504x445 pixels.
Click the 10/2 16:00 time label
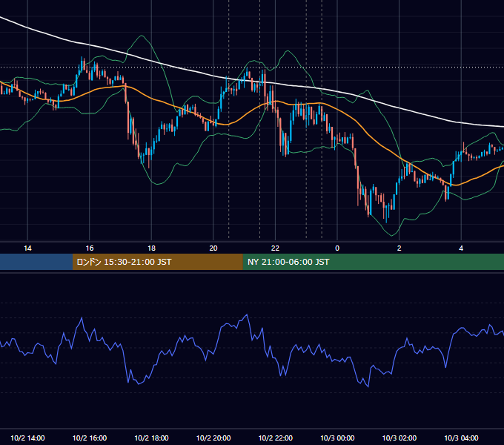tap(90, 438)
